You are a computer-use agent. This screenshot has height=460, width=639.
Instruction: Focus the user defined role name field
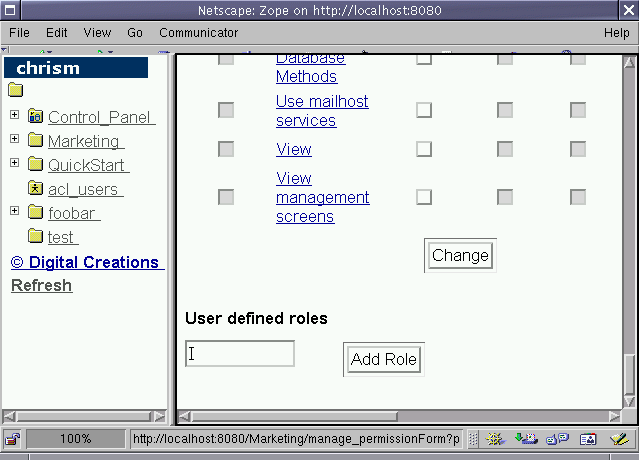tap(240, 354)
